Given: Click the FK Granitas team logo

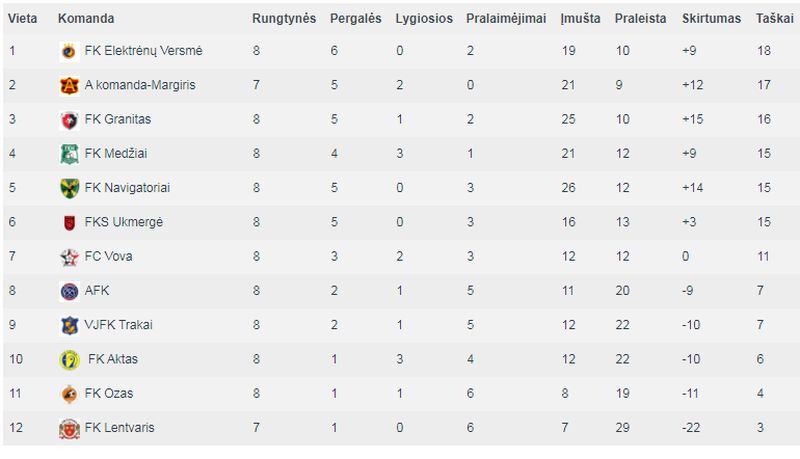Looking at the screenshot, I should point(69,120).
